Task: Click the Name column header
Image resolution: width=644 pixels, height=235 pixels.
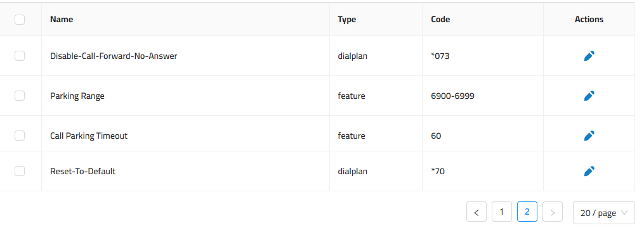Action: pyautogui.click(x=62, y=19)
